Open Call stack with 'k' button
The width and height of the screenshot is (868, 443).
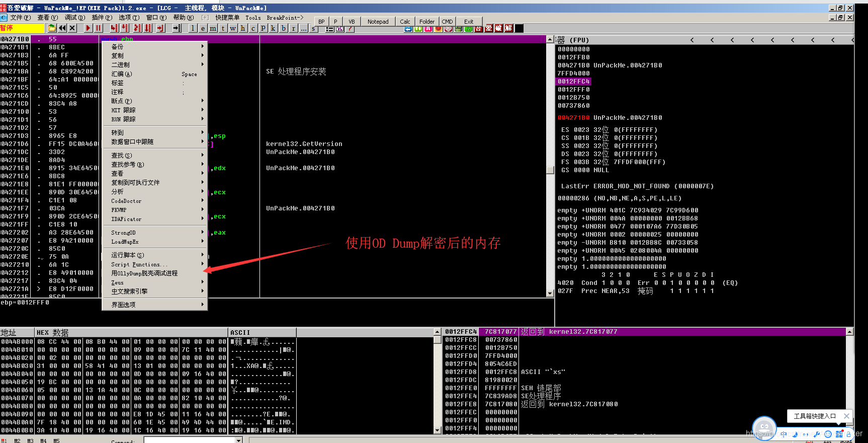click(273, 28)
